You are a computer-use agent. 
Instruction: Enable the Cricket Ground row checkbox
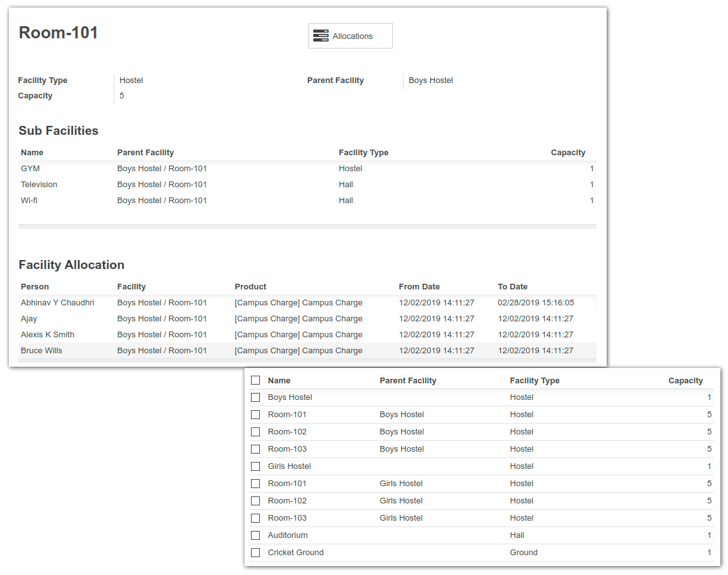[x=255, y=553]
